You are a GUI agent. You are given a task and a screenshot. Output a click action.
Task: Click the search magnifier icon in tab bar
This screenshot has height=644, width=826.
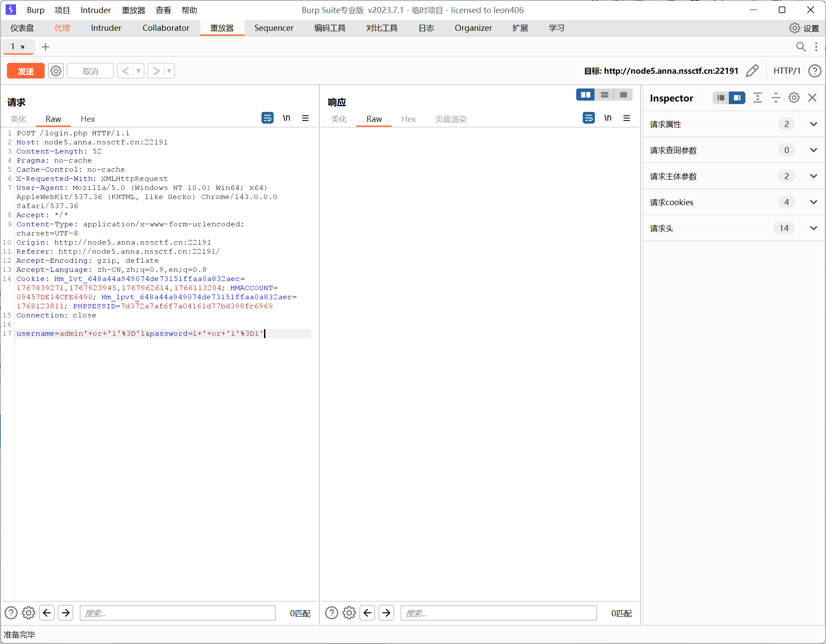[801, 47]
